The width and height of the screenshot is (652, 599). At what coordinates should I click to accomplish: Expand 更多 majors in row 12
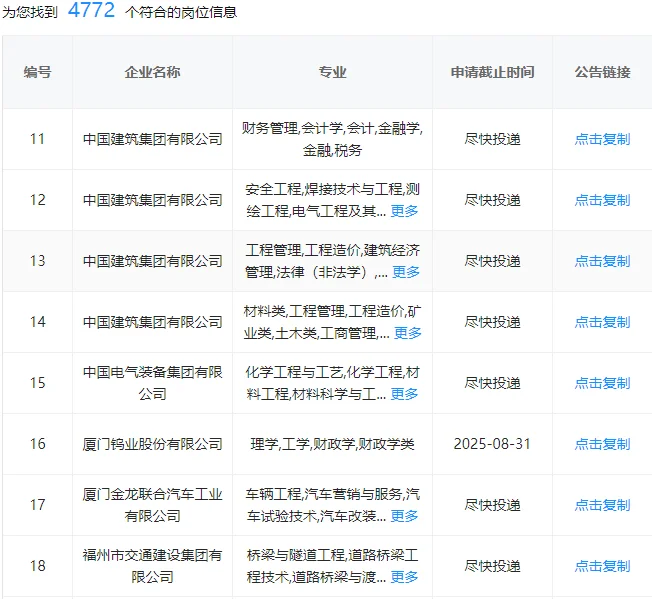(x=404, y=211)
